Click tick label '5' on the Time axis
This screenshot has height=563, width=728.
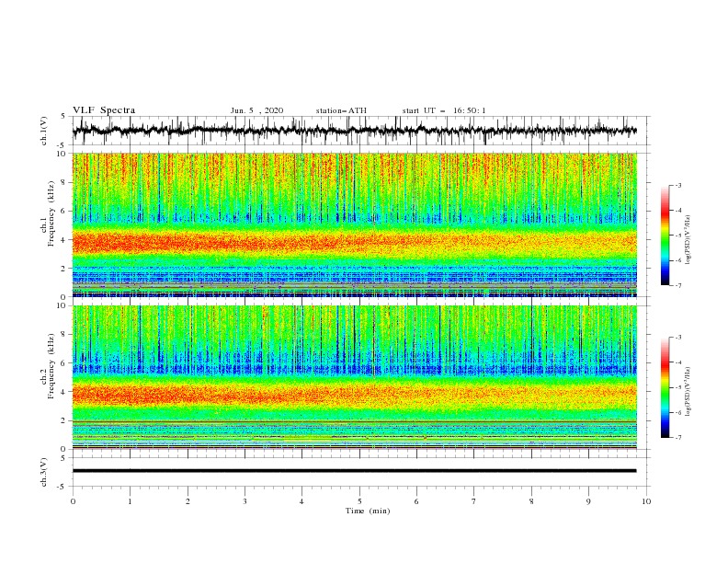(359, 501)
